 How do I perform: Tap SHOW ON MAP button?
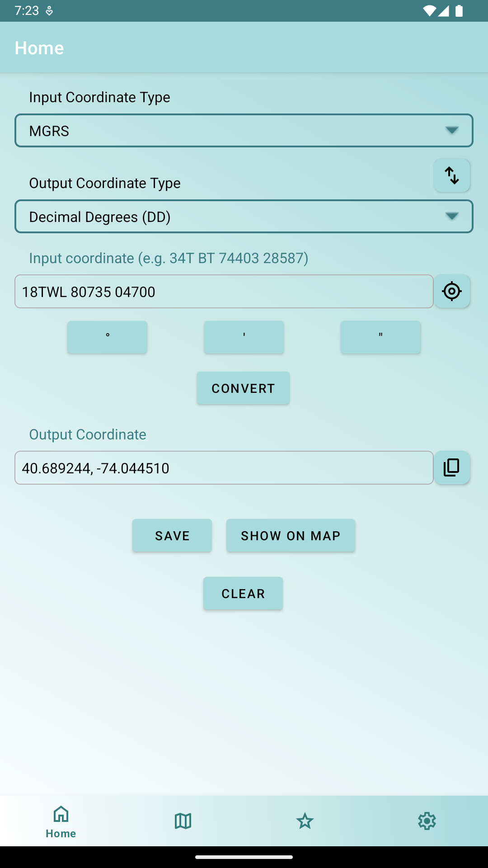point(291,536)
